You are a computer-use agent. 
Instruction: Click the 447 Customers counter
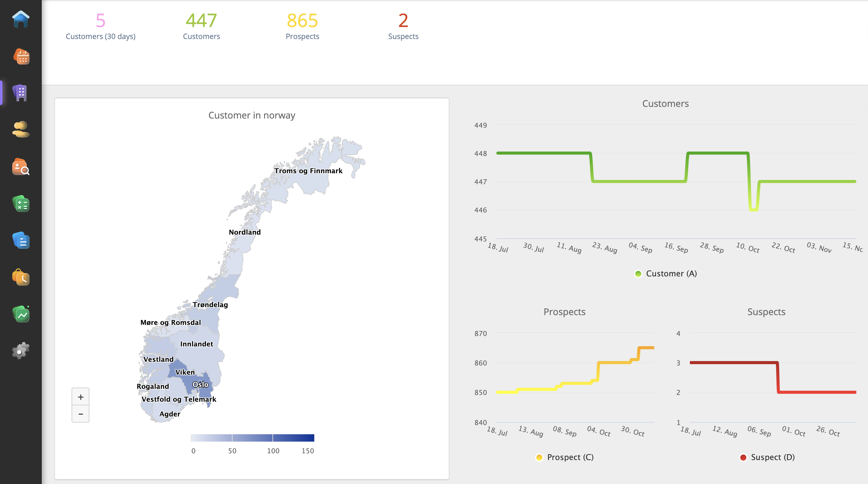click(x=201, y=25)
